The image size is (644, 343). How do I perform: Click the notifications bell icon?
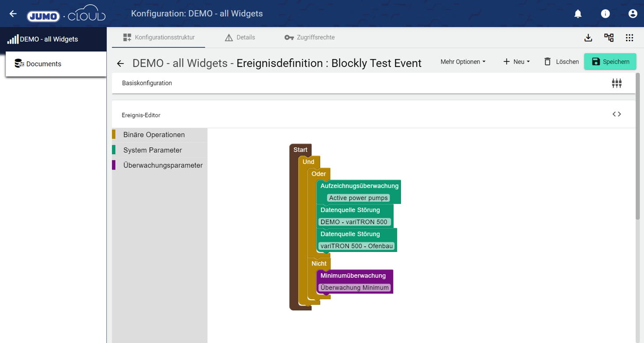578,14
